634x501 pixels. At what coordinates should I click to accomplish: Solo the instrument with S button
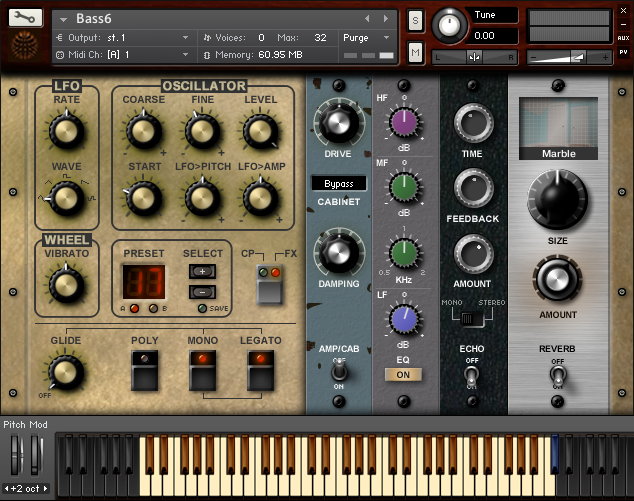coord(415,21)
